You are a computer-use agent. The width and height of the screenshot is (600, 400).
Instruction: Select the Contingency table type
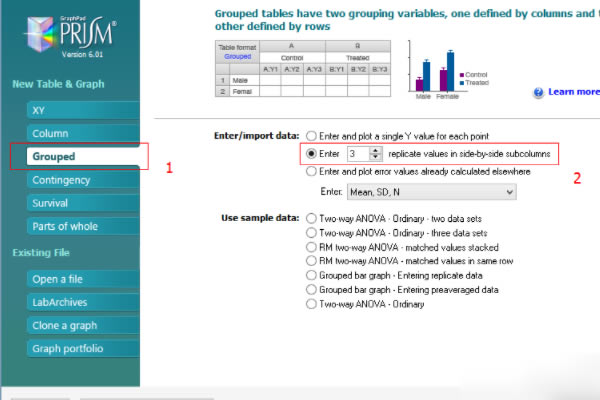83,180
